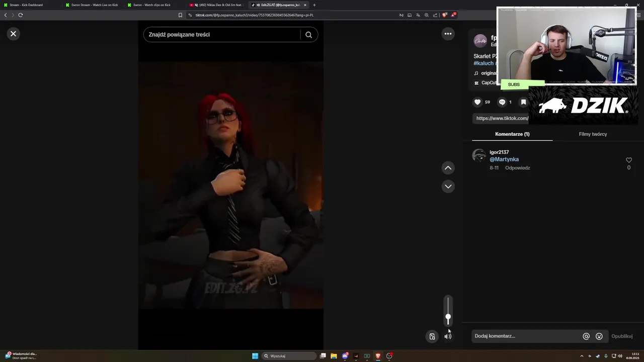Screen dimensions: 644x362
Task: Open Discord from taskbar
Action: click(x=345, y=356)
